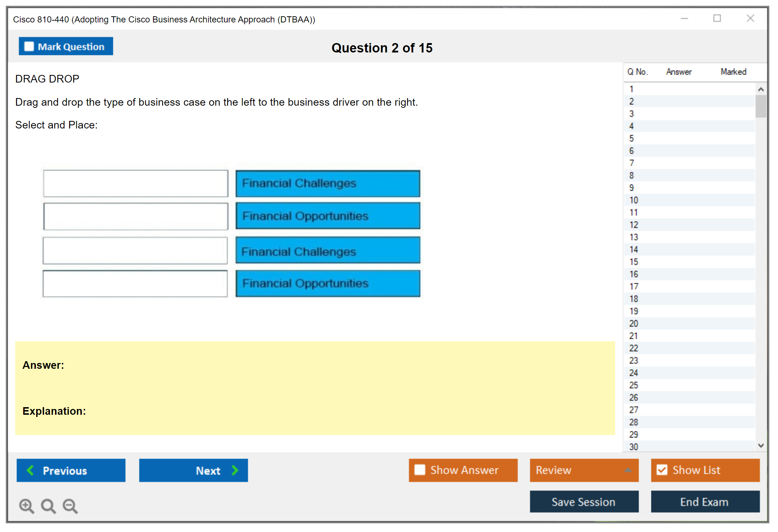
Task: Minimize the exam window
Action: 684,18
